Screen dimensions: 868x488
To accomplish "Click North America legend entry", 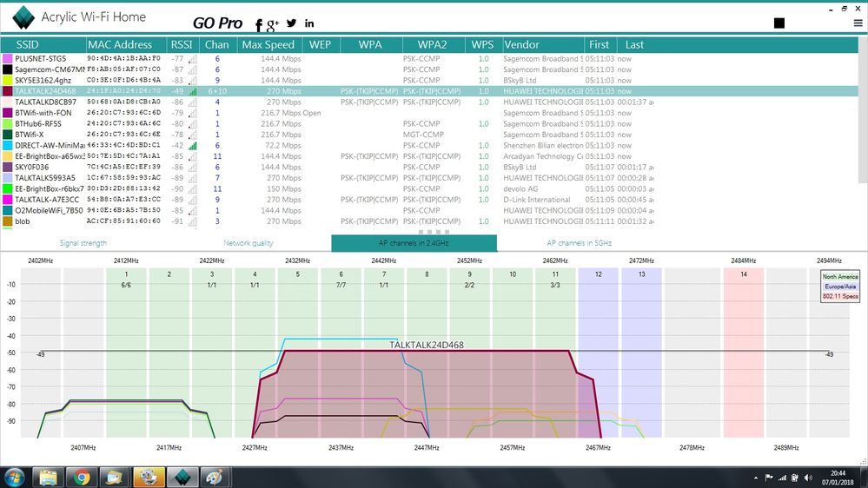I will (840, 277).
